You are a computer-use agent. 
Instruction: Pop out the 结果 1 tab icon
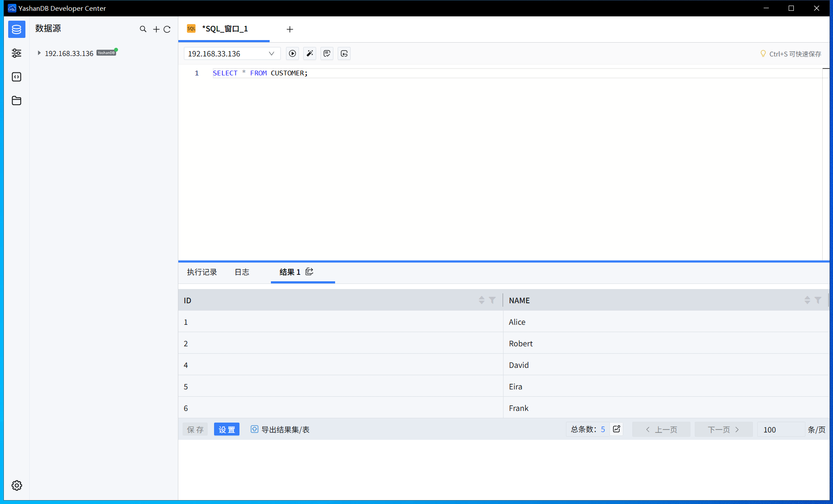click(309, 272)
